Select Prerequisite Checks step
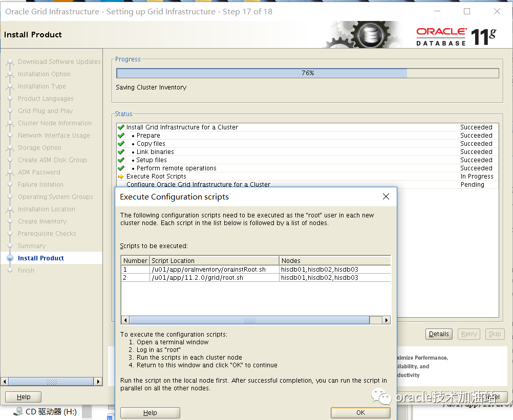 click(47, 233)
